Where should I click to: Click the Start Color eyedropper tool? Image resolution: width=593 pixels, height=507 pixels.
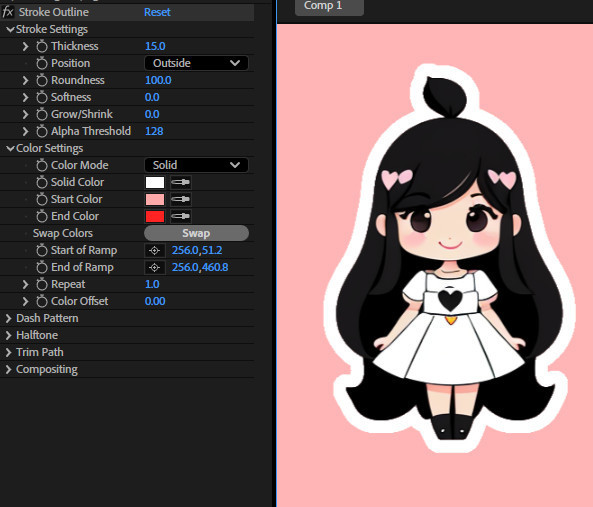[x=180, y=199]
